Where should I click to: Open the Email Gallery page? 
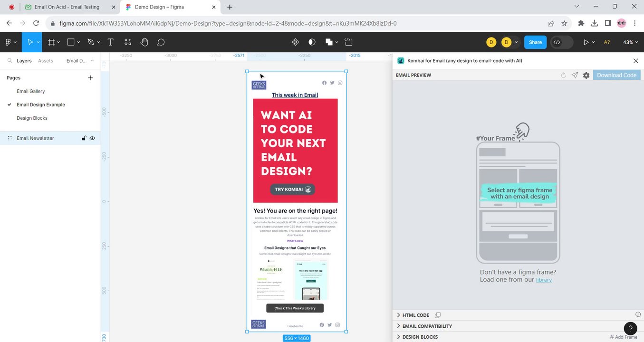point(31,91)
